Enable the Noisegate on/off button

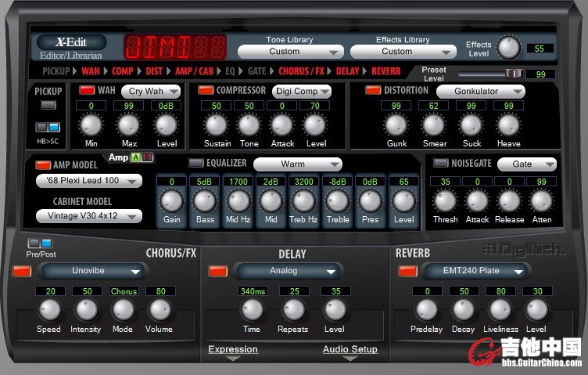[441, 163]
